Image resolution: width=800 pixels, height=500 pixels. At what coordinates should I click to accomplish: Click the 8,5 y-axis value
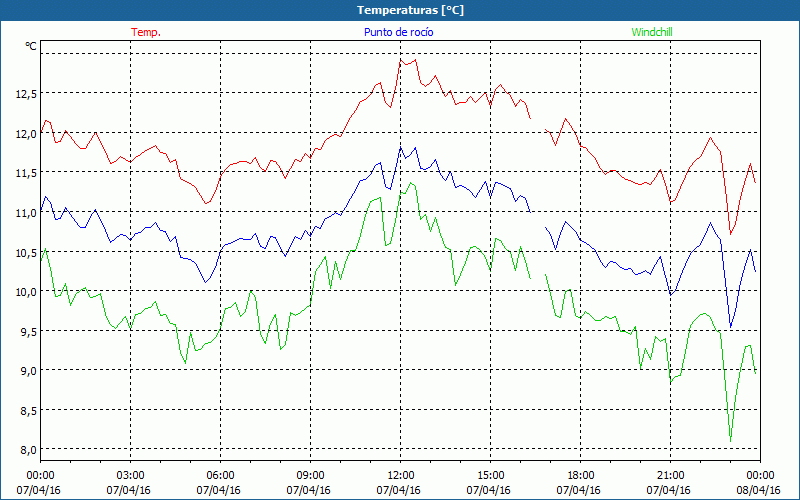coord(28,411)
